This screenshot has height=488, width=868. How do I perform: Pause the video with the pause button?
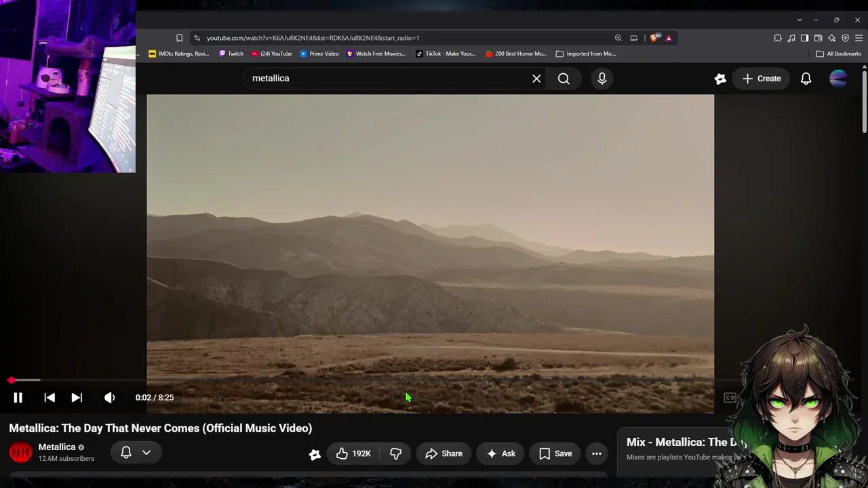18,398
